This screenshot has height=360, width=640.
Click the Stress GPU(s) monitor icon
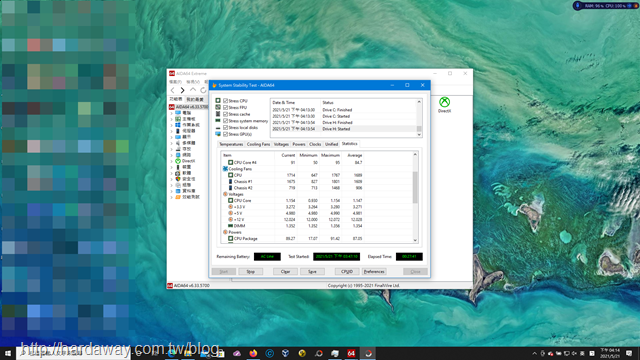(218, 134)
